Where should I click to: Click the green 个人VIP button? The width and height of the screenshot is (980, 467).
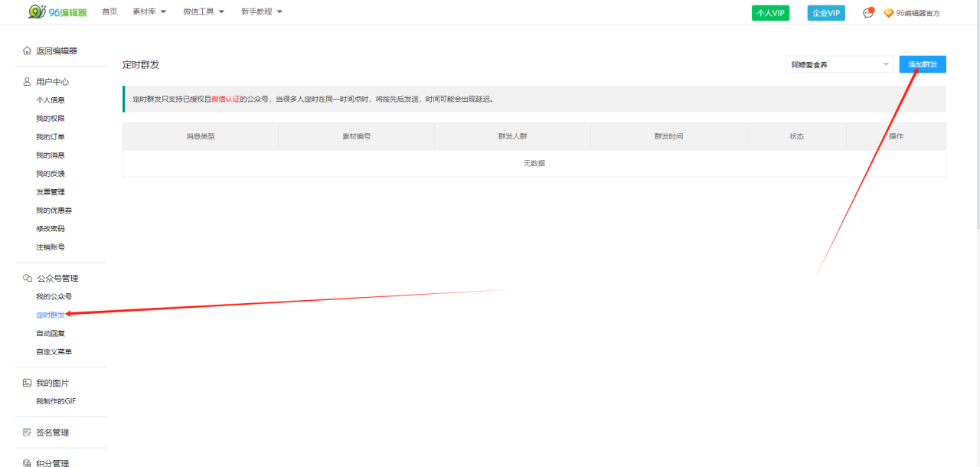(770, 13)
